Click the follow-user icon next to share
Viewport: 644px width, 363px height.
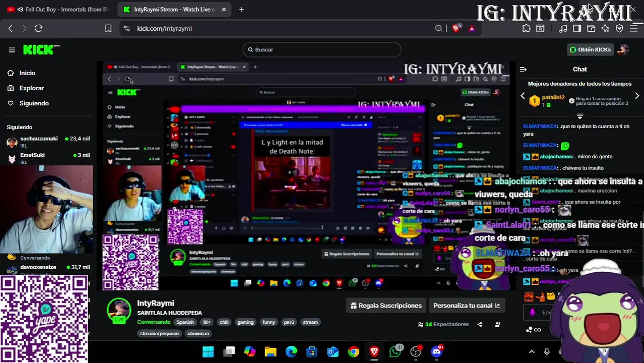[x=497, y=324]
